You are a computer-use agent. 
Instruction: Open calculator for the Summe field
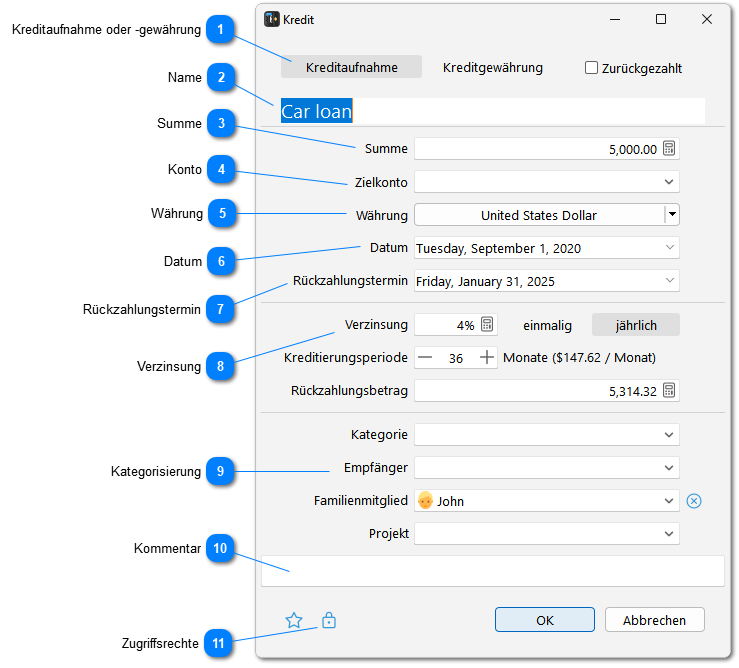(669, 148)
